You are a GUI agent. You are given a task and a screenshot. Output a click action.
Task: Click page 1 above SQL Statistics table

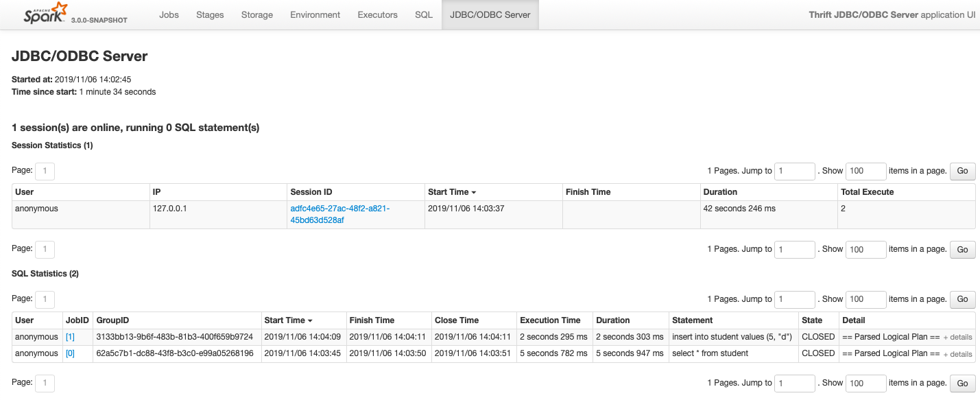tap(45, 299)
